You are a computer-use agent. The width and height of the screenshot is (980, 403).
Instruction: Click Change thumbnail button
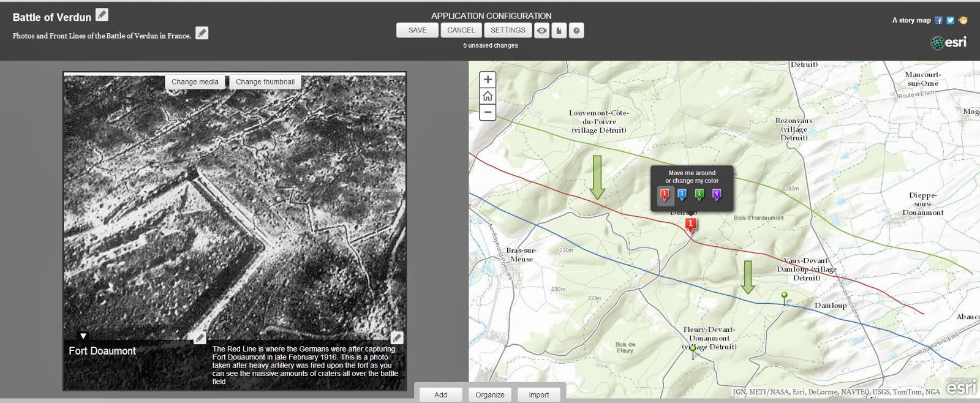pyautogui.click(x=265, y=82)
